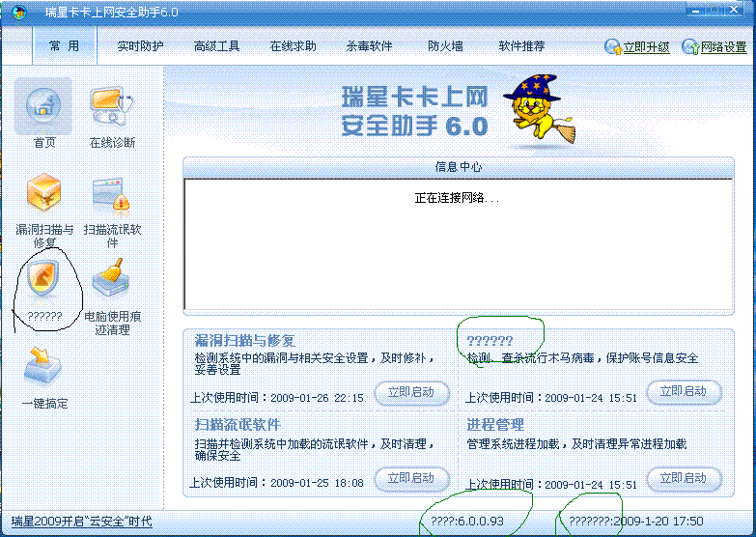Minimize the 瑞星卡卡 window
This screenshot has height=537, width=756.
point(696,11)
